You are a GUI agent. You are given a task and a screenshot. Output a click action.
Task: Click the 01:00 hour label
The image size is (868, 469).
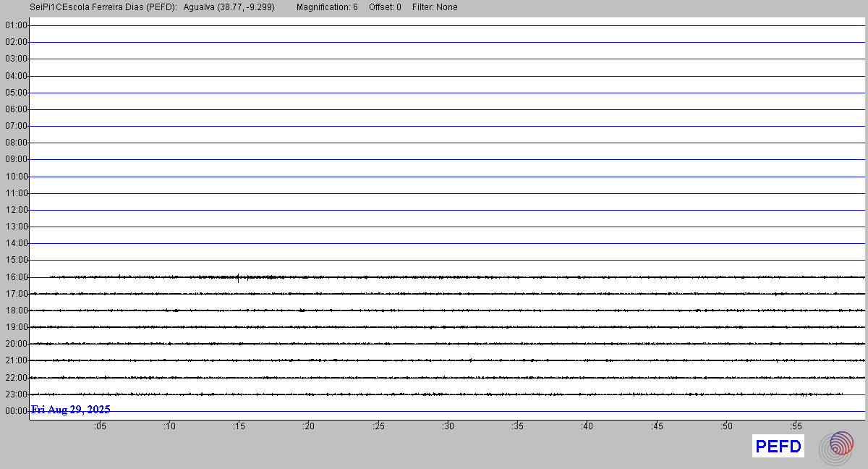pos(16,25)
